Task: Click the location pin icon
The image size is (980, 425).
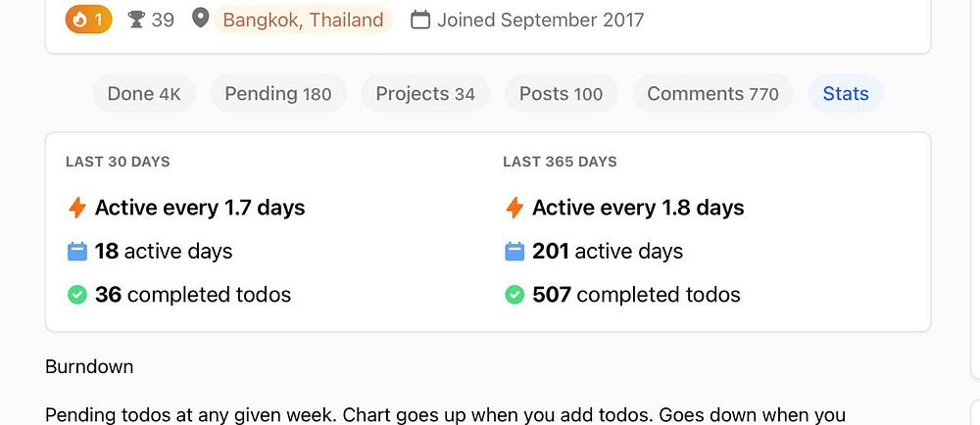Action: (x=200, y=19)
